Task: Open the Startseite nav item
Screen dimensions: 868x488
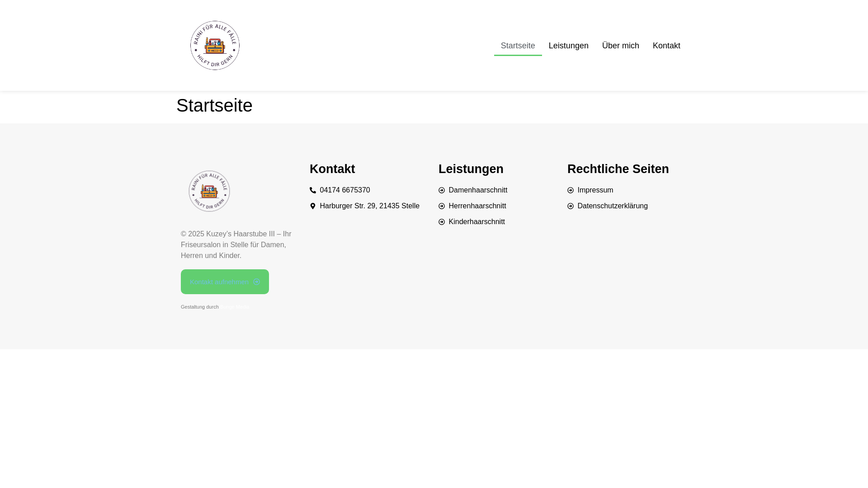Action: click(x=518, y=46)
